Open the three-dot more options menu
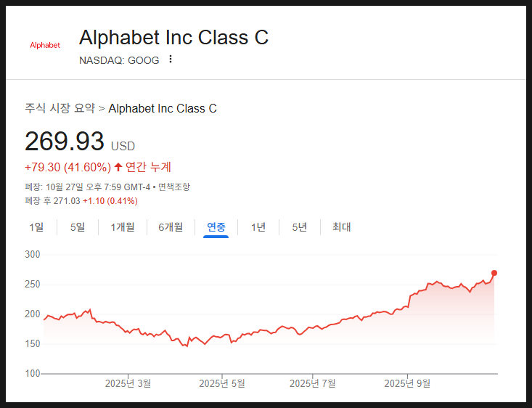The width and height of the screenshot is (532, 408). click(x=171, y=60)
